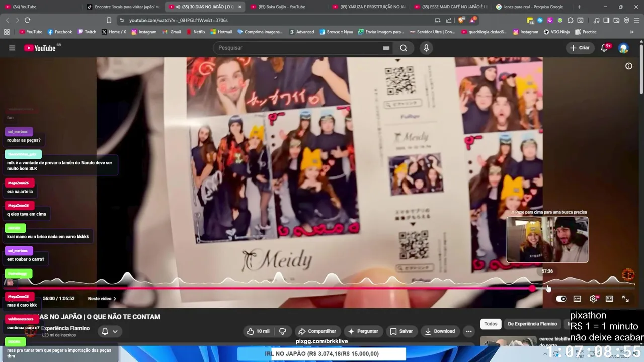Viewport: 644px width, 362px height.
Task: Open the VDO.Ninja bookmark
Action: point(556,32)
